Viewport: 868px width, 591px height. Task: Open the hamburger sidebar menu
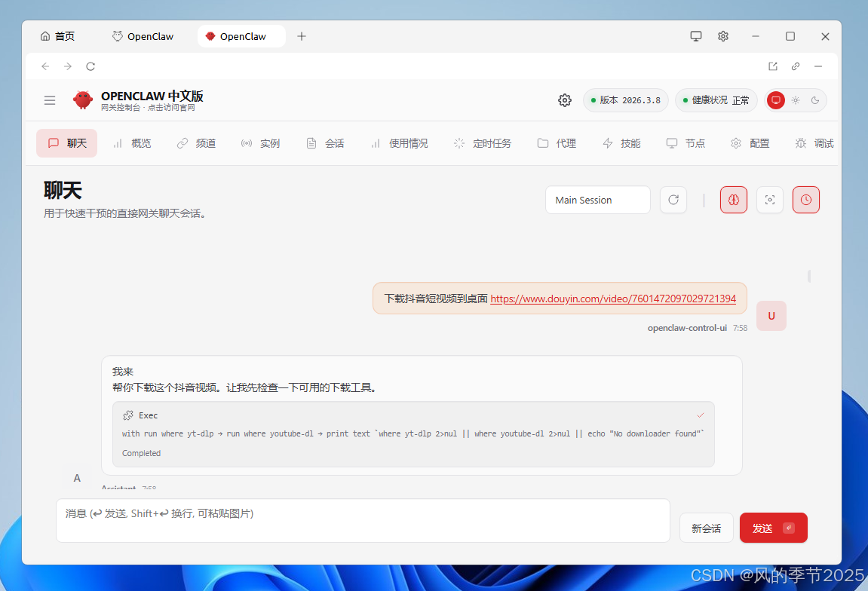point(50,100)
